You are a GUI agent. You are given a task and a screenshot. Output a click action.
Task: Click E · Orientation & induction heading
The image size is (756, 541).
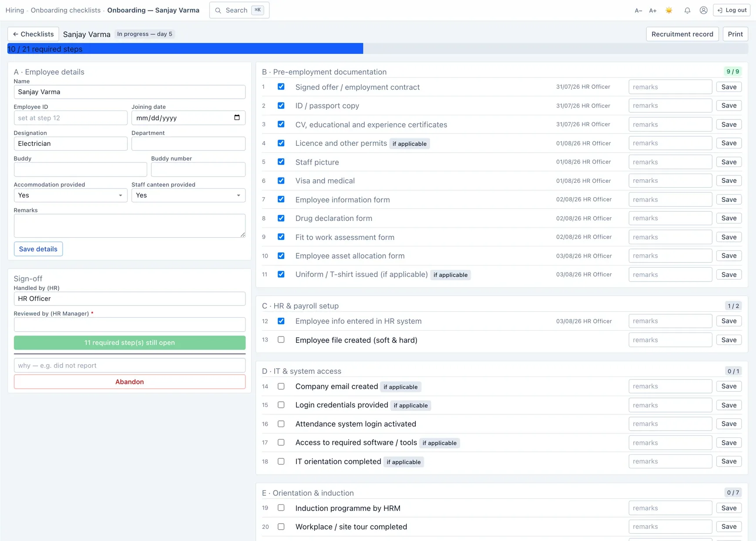pyautogui.click(x=308, y=493)
